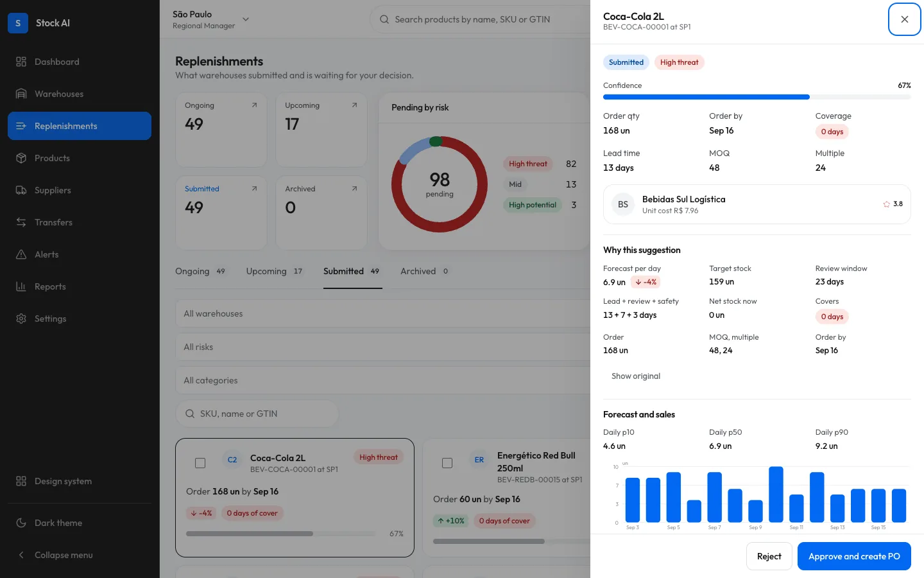The image size is (924, 578).
Task: Open the All warehouses filter dropdown
Action: pos(383,313)
